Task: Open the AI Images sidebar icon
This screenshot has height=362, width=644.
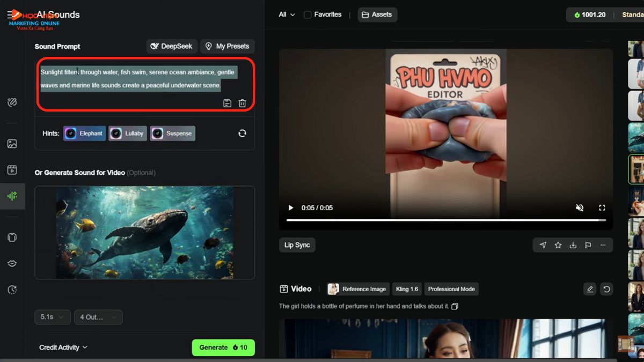Action: 12,144
